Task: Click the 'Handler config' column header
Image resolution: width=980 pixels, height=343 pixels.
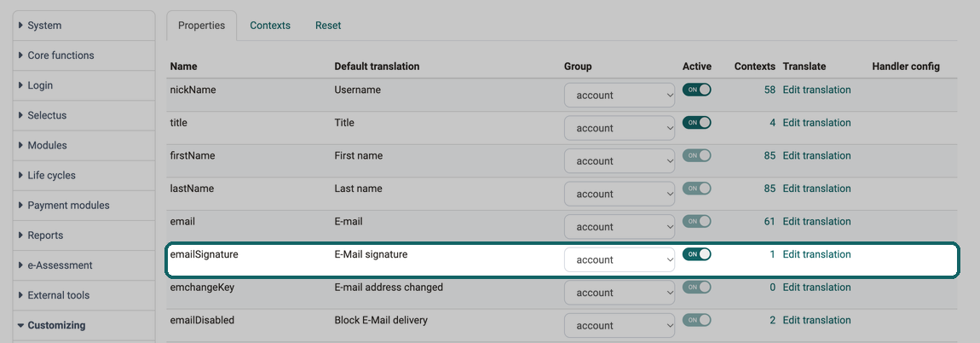Action: coord(906,67)
